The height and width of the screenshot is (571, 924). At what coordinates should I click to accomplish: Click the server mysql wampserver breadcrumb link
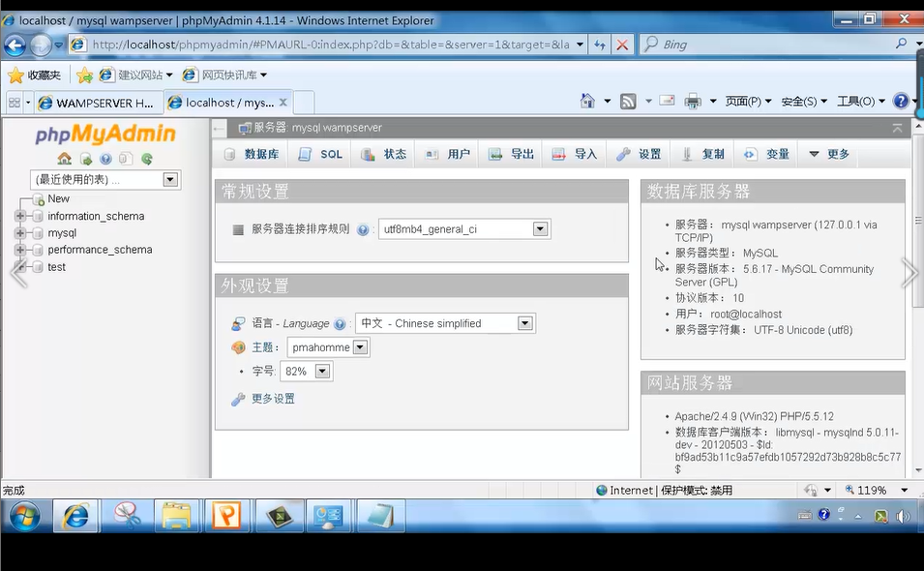click(x=317, y=128)
